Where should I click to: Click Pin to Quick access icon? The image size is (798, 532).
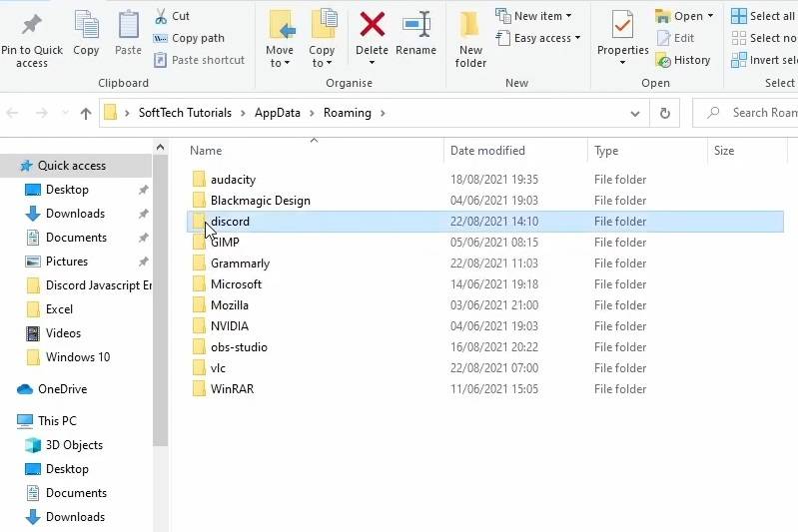point(32,24)
